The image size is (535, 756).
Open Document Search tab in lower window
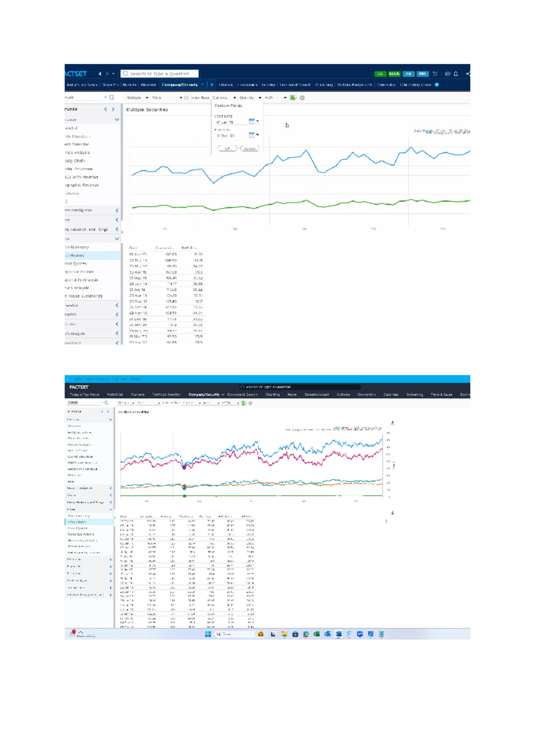point(243,394)
